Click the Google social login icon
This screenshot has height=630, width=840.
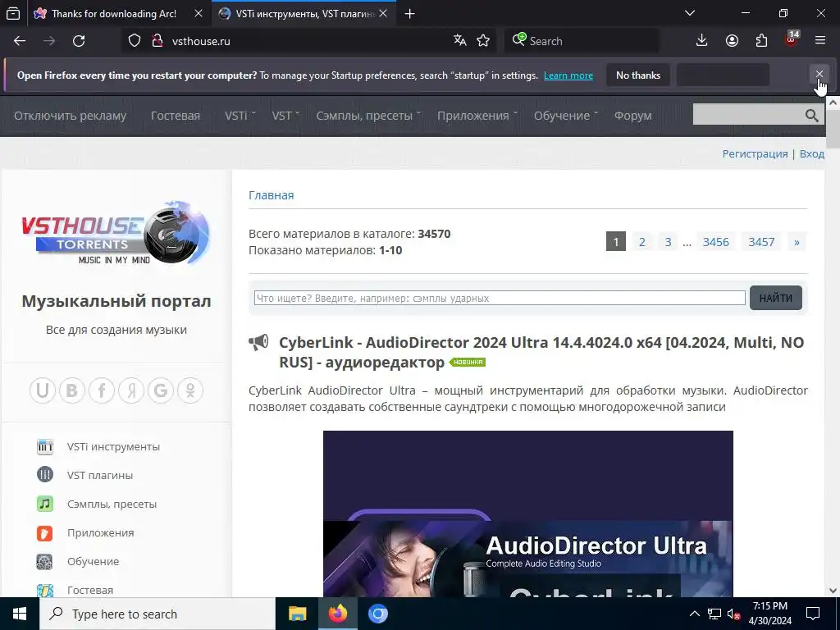click(161, 390)
